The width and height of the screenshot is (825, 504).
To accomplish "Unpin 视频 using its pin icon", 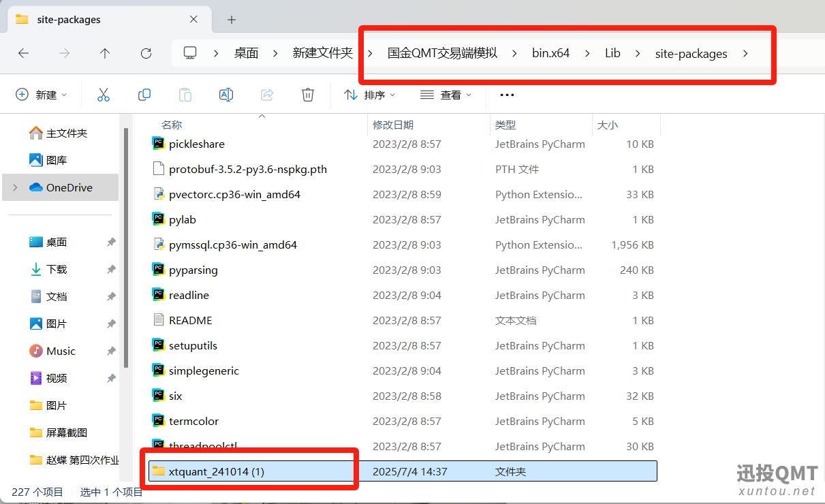I will coord(111,379).
